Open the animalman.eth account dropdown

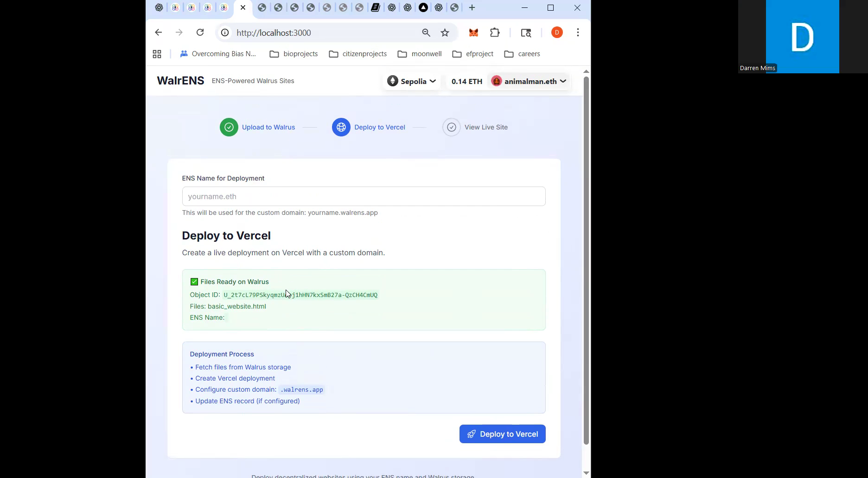[x=529, y=81]
